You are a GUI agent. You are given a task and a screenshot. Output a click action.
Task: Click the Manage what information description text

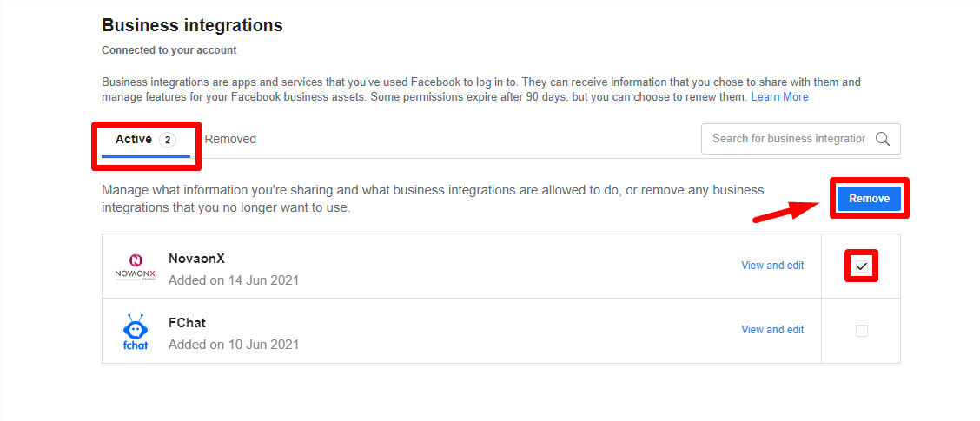coord(434,199)
